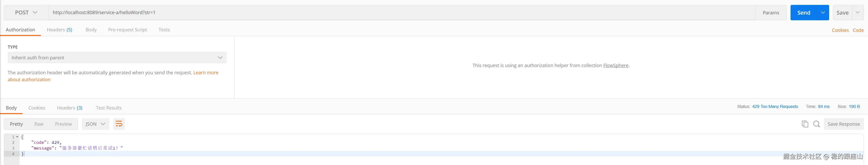Image resolution: width=868 pixels, height=165 pixels.
Task: Select the Raw view mode
Action: click(x=39, y=124)
